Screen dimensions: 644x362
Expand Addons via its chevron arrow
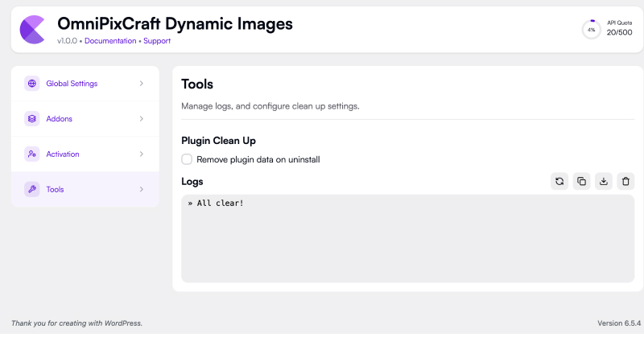pyautogui.click(x=142, y=118)
